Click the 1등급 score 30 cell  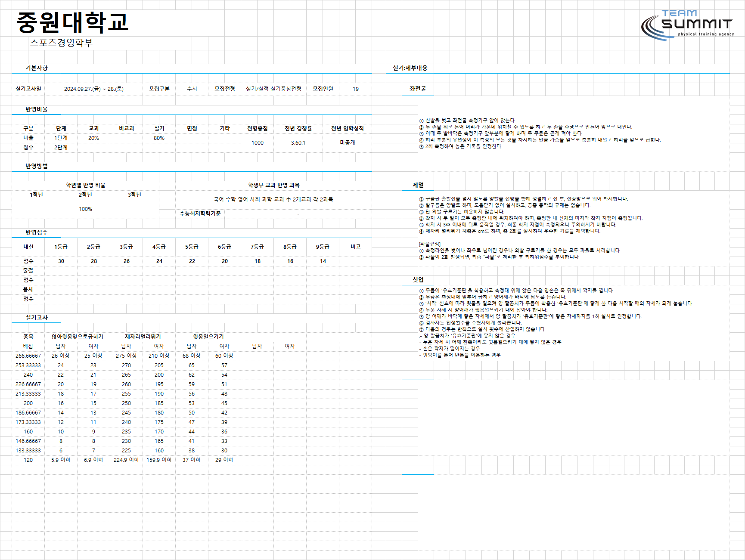tap(61, 261)
